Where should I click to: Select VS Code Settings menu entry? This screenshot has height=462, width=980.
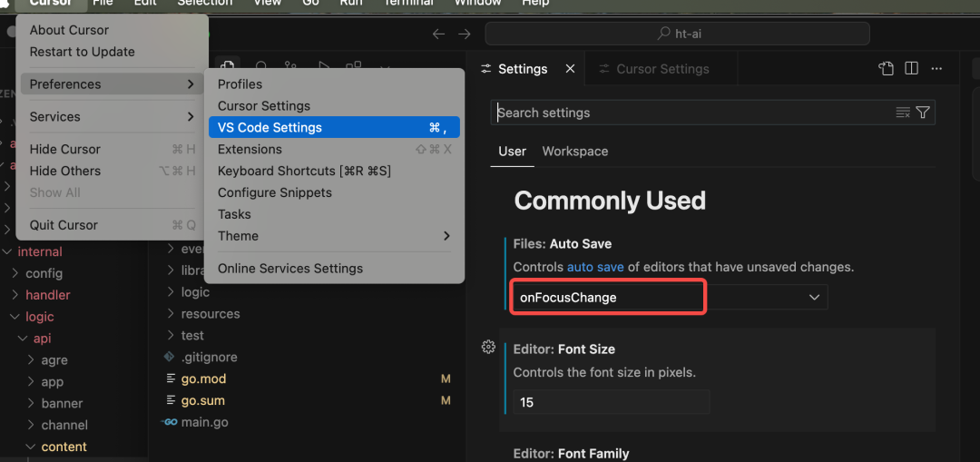(334, 128)
